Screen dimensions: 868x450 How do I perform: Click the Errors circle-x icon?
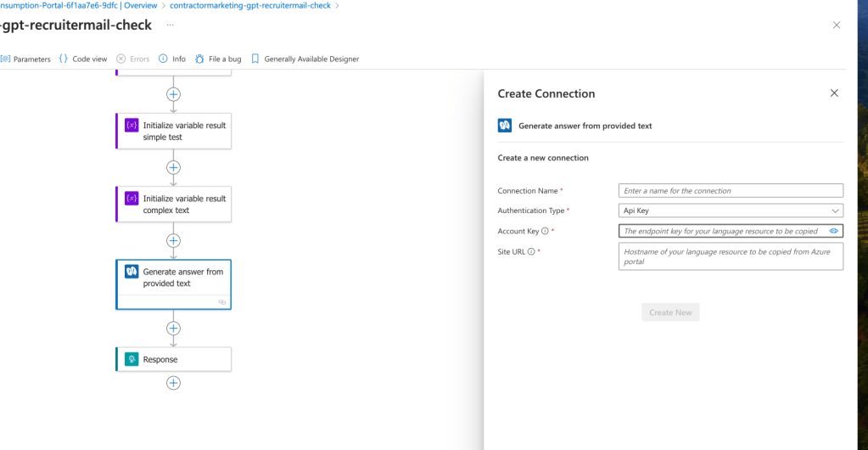pos(120,59)
